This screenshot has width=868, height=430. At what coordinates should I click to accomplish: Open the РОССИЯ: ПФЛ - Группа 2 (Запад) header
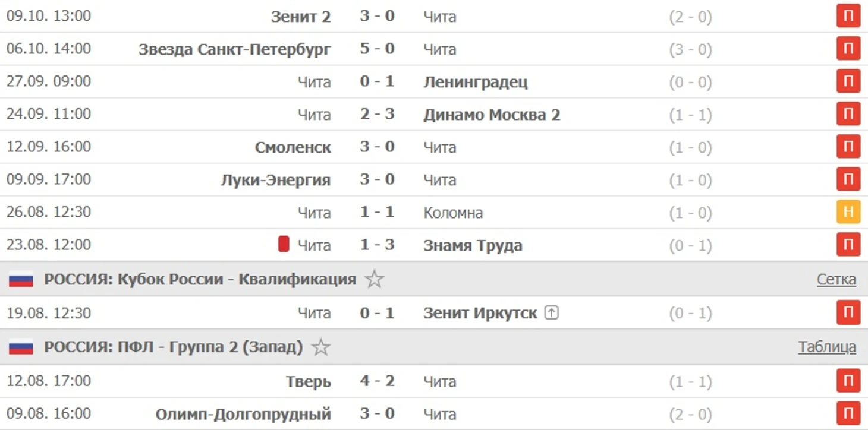(x=173, y=347)
